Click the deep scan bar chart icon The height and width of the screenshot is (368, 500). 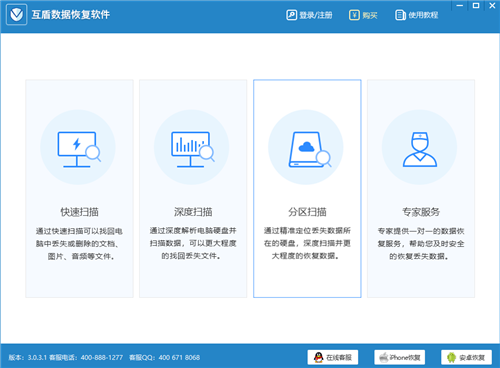[x=193, y=149]
